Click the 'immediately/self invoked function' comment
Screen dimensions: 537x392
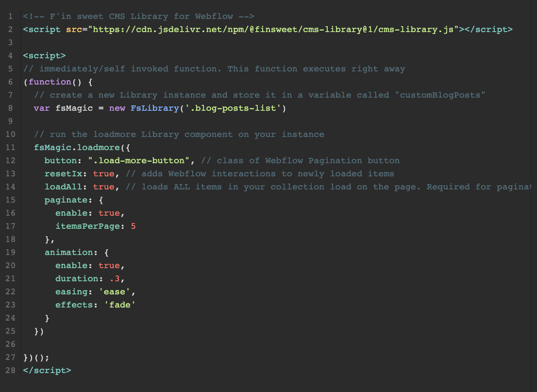[x=214, y=69]
